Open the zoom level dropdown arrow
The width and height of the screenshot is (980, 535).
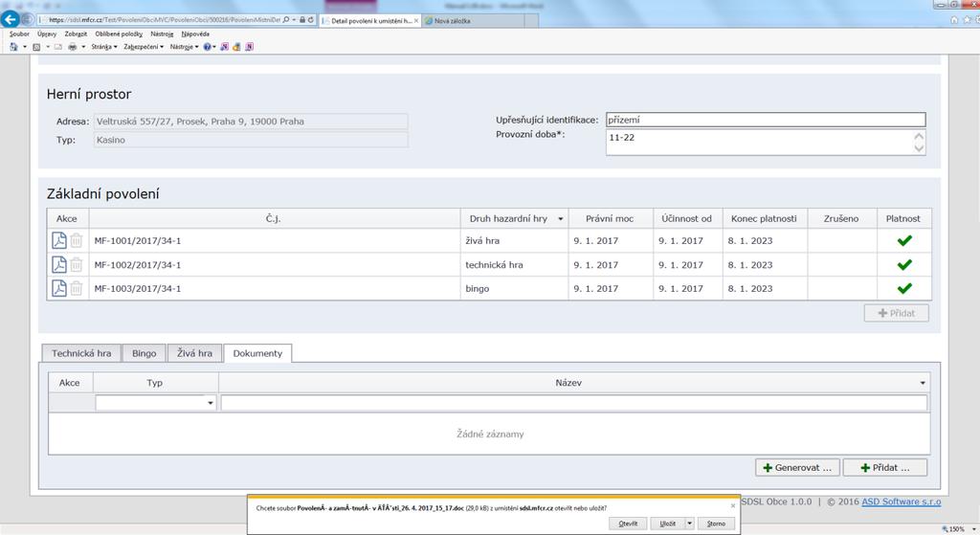972,528
